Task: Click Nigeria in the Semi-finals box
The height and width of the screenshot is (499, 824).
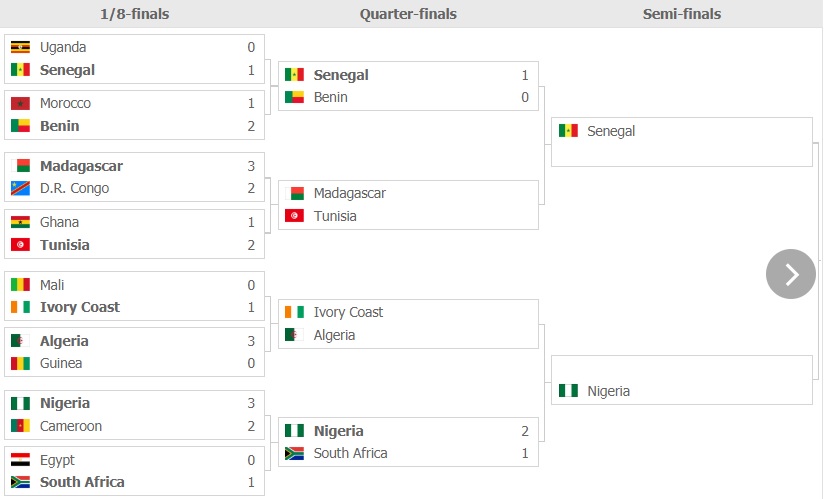Action: pyautogui.click(x=609, y=391)
